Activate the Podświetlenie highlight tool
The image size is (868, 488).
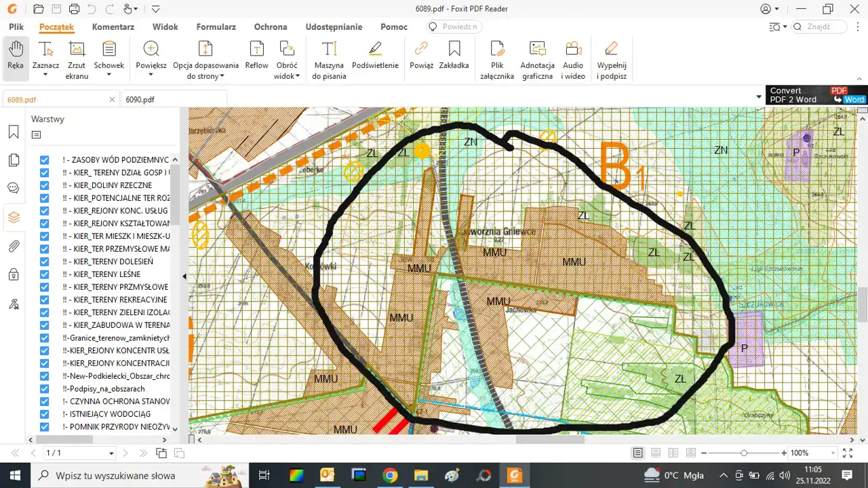pyautogui.click(x=375, y=56)
